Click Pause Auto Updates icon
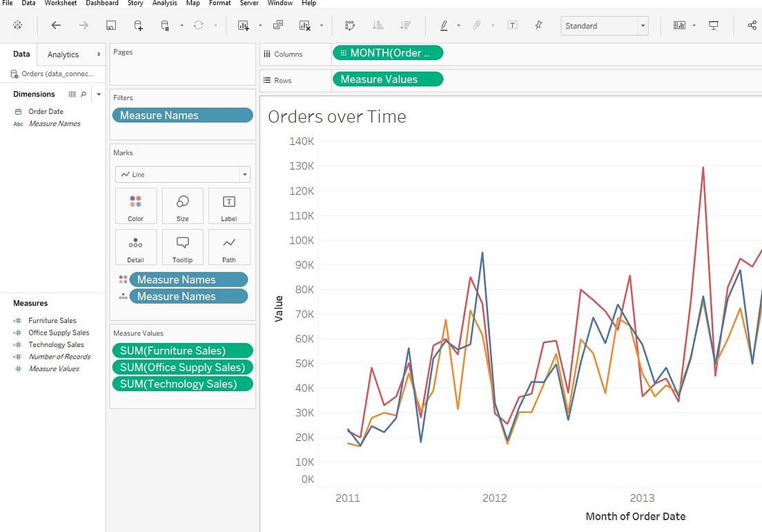The width and height of the screenshot is (762, 532). pyautogui.click(x=166, y=26)
